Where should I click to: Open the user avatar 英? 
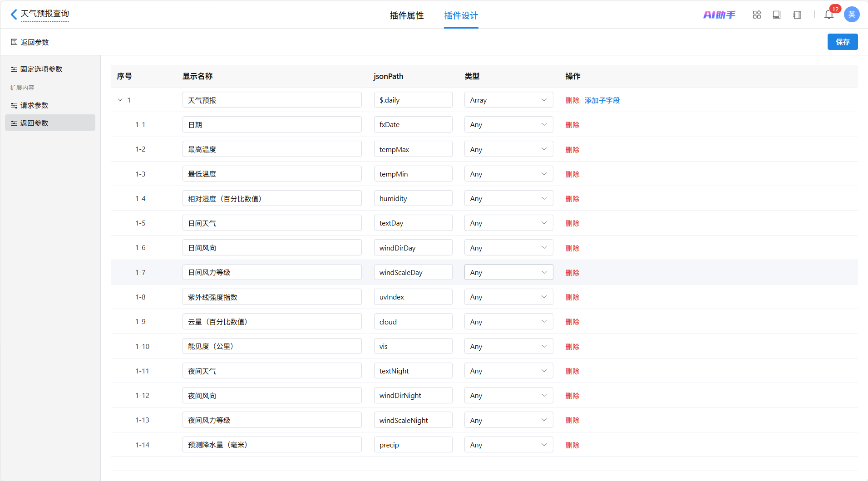852,15
